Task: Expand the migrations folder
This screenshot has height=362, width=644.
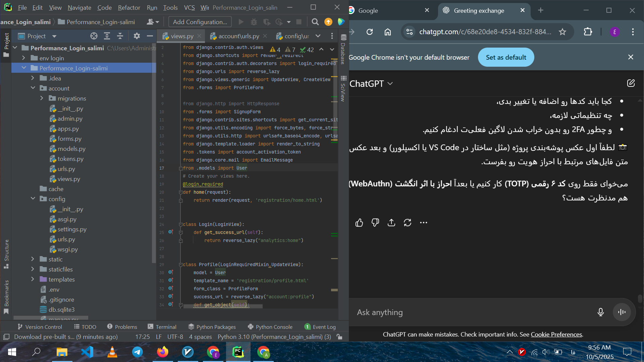Action: click(42, 98)
